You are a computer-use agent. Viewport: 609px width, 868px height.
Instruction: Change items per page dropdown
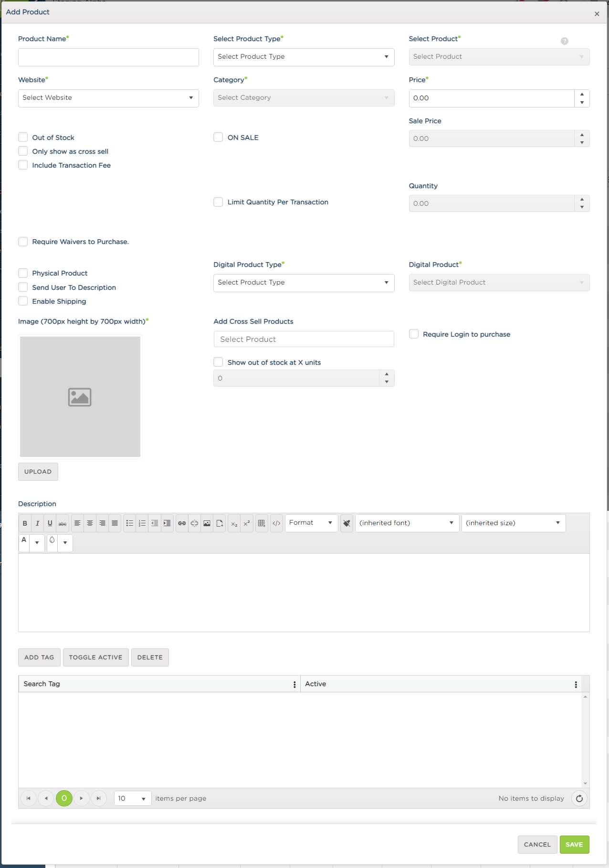click(132, 798)
